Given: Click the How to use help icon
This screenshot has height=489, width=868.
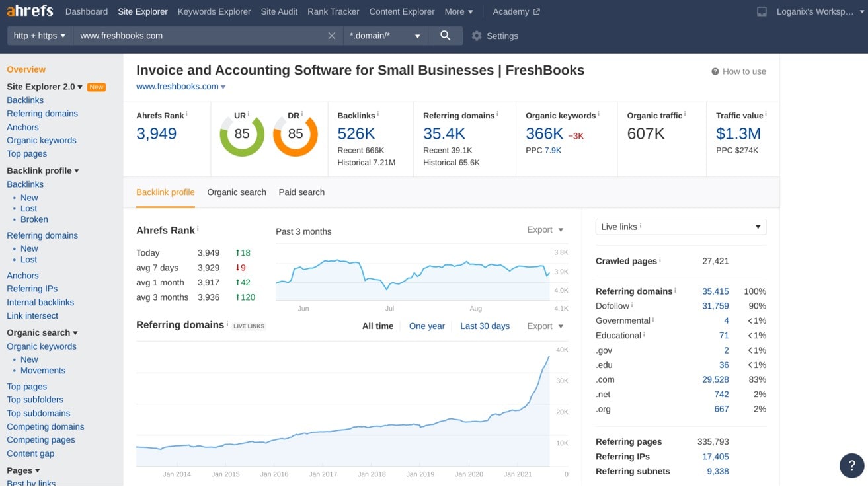Looking at the screenshot, I should coord(715,71).
